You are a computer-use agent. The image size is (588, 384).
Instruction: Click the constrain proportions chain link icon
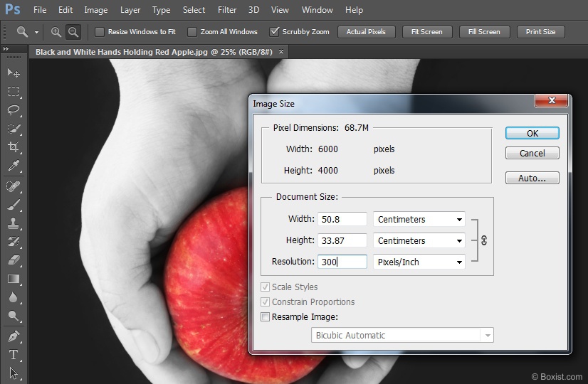(484, 240)
